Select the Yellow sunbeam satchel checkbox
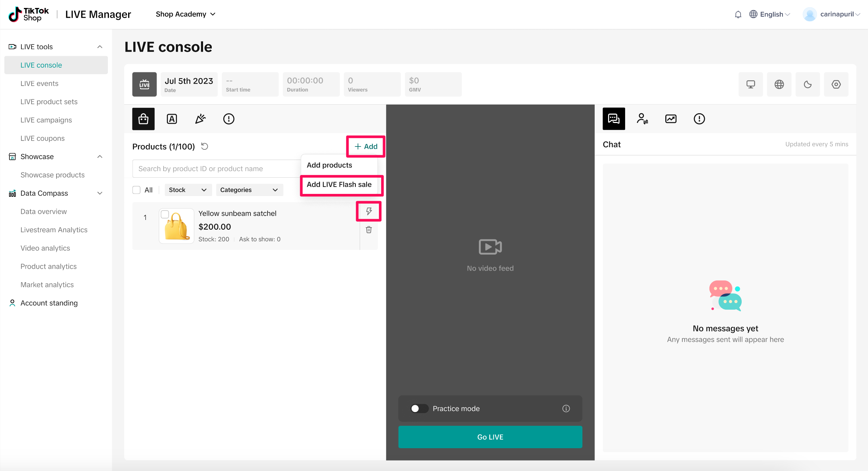 tap(165, 214)
